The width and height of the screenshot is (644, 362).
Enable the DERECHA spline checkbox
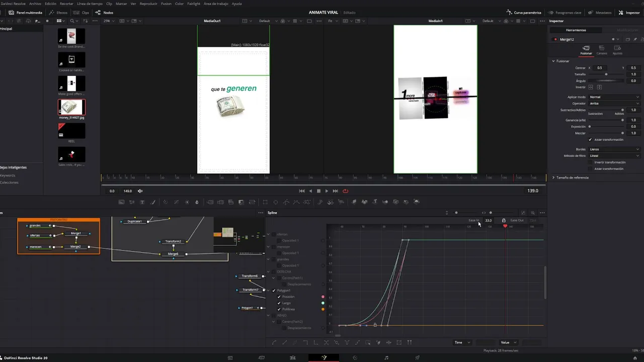tap(274, 272)
